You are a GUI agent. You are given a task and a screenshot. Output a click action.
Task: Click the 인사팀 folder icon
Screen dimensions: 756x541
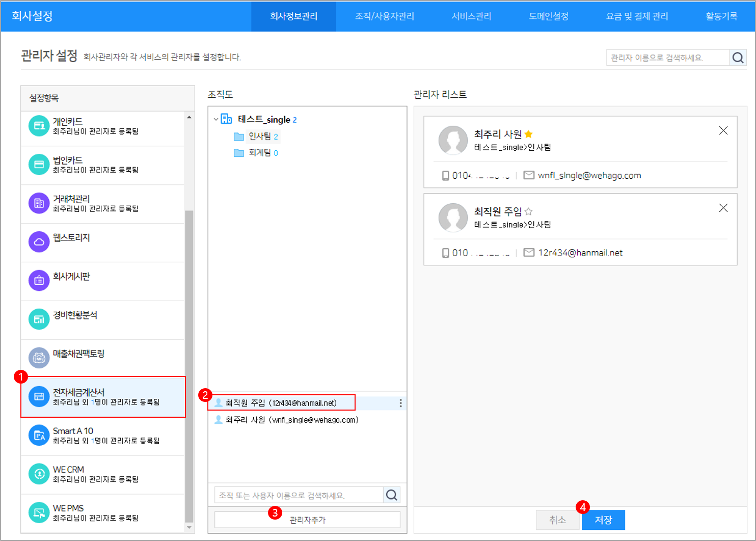(238, 137)
